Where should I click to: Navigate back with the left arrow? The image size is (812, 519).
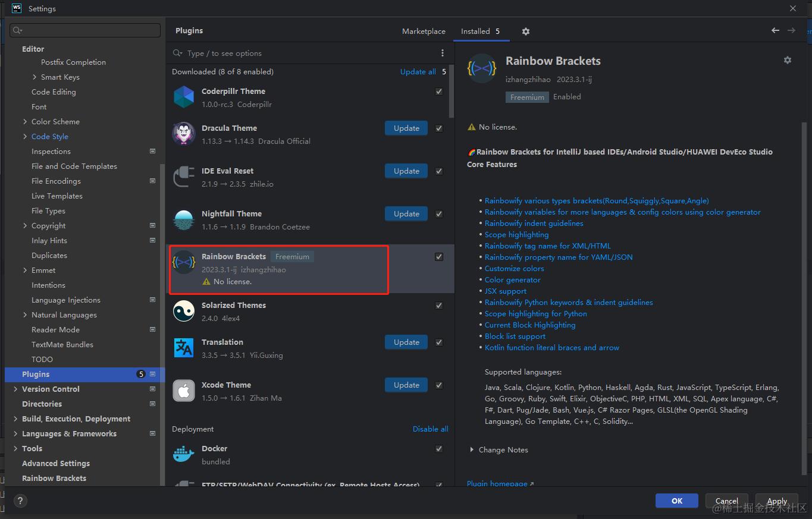[775, 30]
